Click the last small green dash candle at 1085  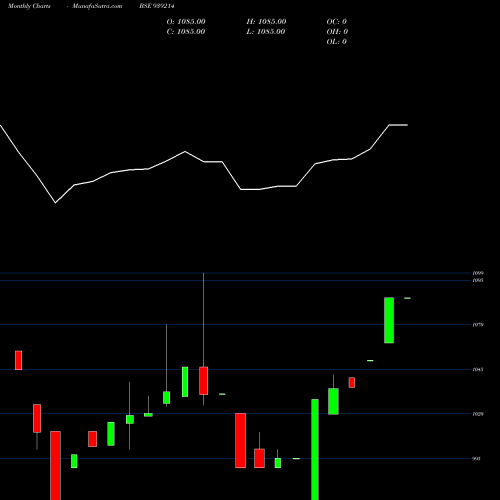click(x=407, y=298)
